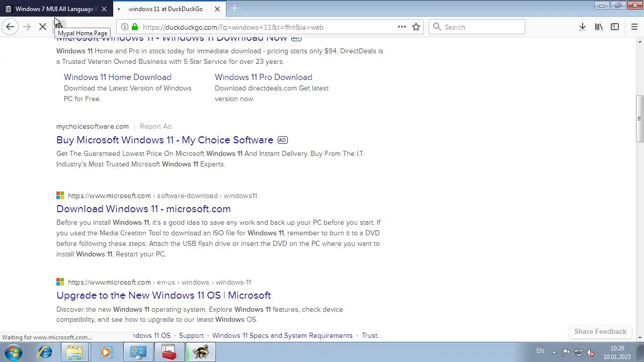Viewport: 644px width, 362px height.
Task: Open the Windows Start button
Action: 14,352
